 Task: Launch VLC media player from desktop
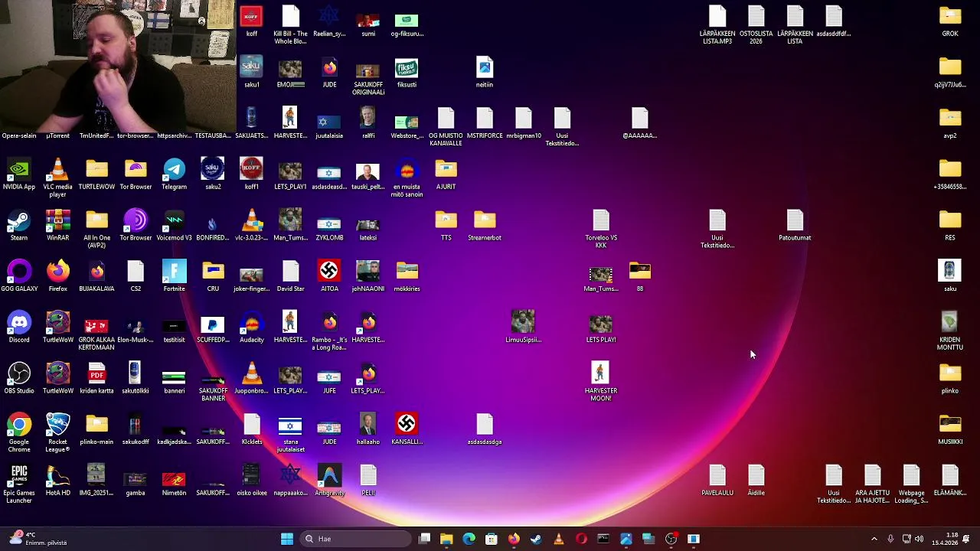tap(57, 178)
